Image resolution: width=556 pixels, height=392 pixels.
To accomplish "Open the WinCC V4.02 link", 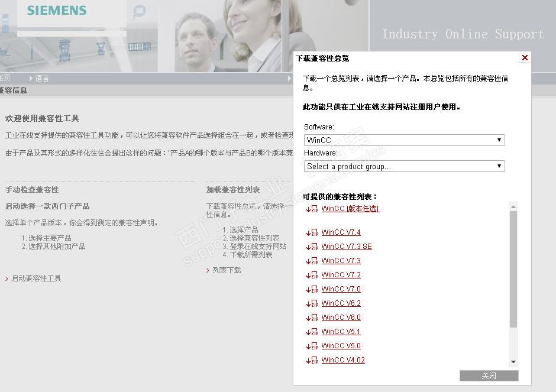I will tap(343, 360).
